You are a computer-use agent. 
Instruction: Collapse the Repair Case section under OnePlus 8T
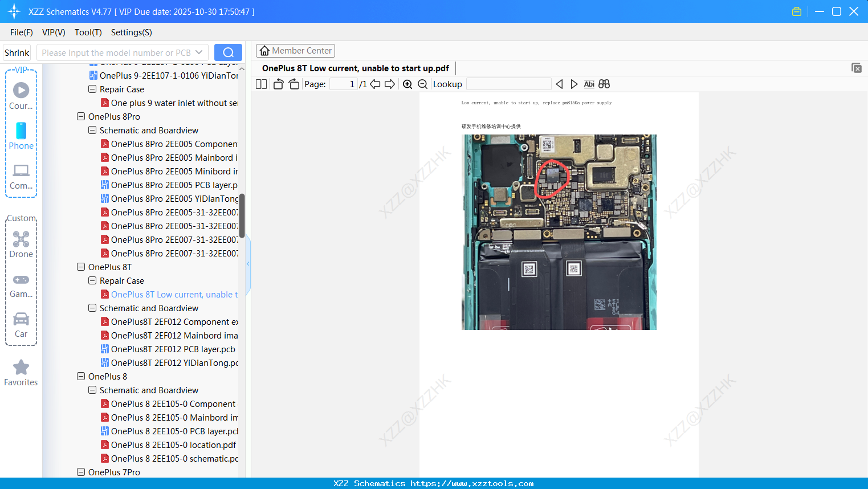coord(92,280)
